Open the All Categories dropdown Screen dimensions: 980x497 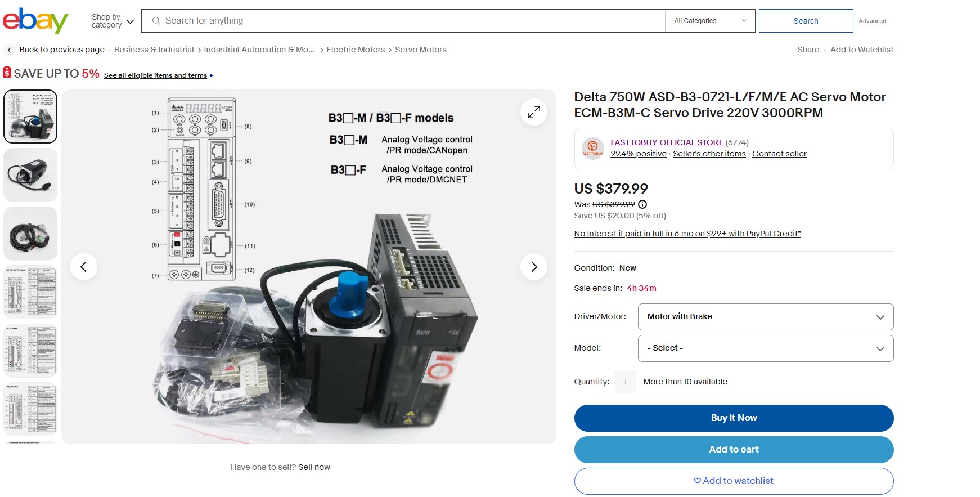coord(710,21)
